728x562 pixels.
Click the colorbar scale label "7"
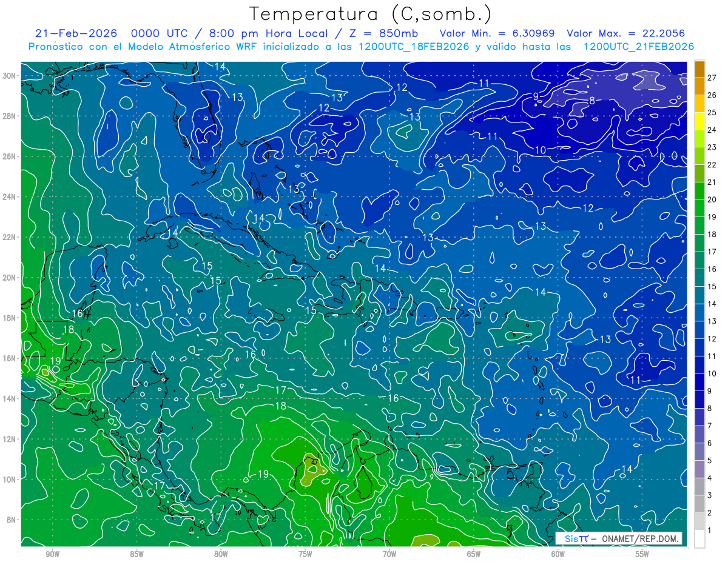(710, 426)
